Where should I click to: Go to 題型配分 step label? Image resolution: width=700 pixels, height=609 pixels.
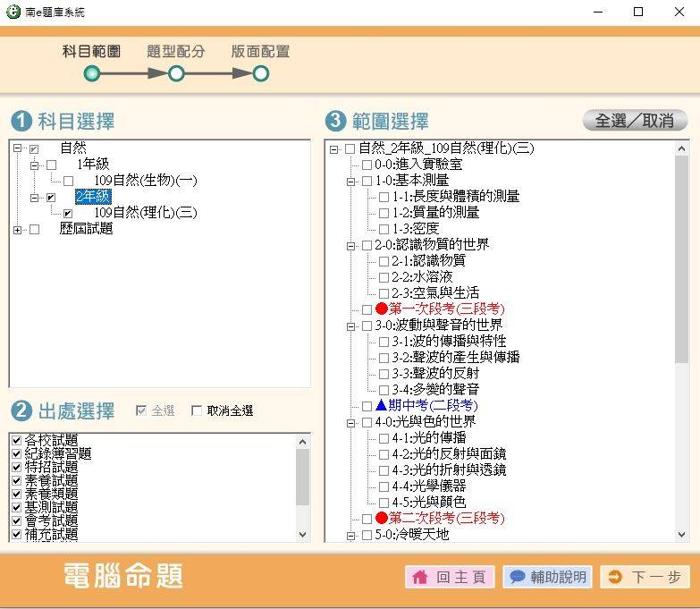pos(176,51)
